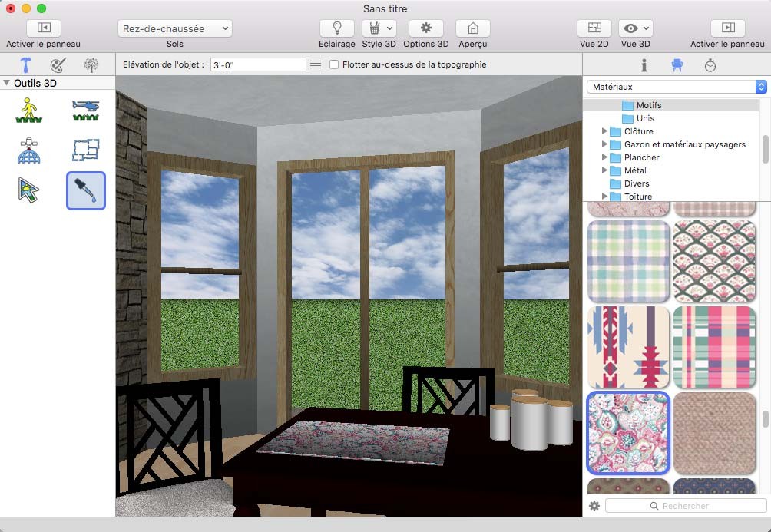The width and height of the screenshot is (771, 532).
Task: Select the eyedropper material tool
Action: click(x=85, y=190)
